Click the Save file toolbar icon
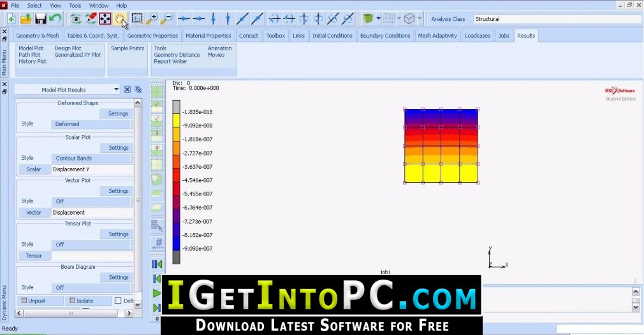 click(40, 19)
